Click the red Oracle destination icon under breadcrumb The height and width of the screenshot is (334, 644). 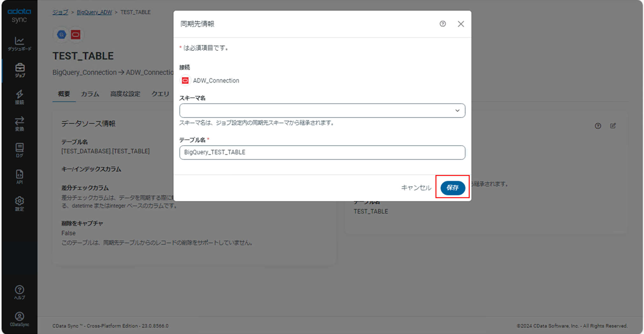[x=76, y=35]
